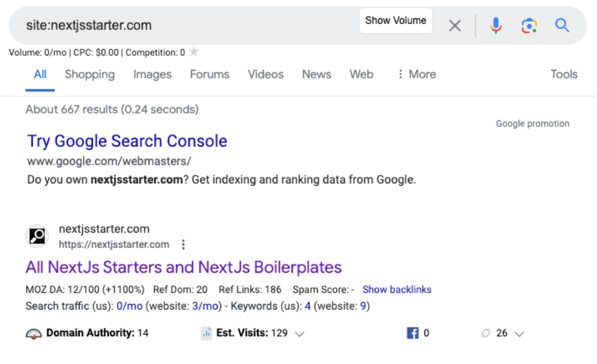Screen dimensions: 597x364
Task: Click the Domain Authority gauge icon
Action: click(34, 334)
